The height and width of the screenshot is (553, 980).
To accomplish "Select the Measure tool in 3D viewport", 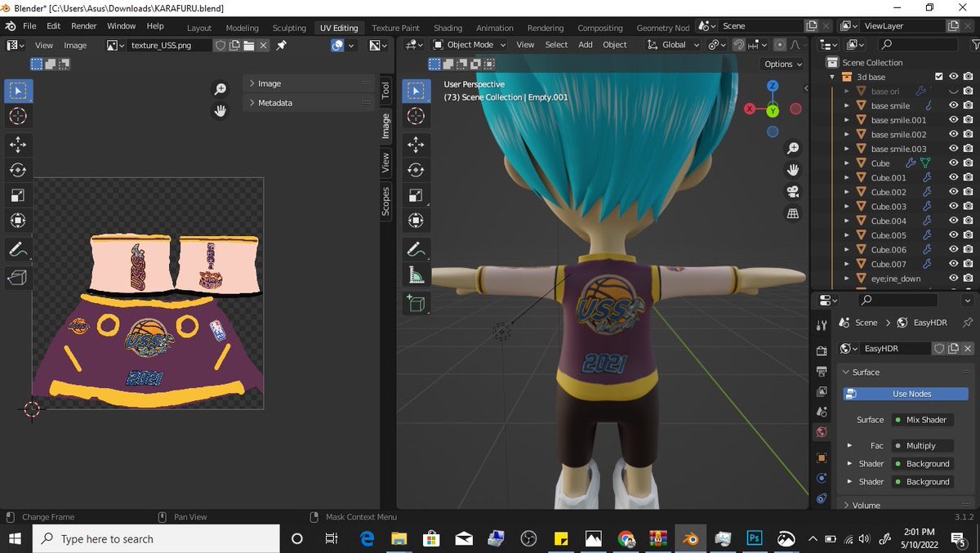I will click(416, 275).
